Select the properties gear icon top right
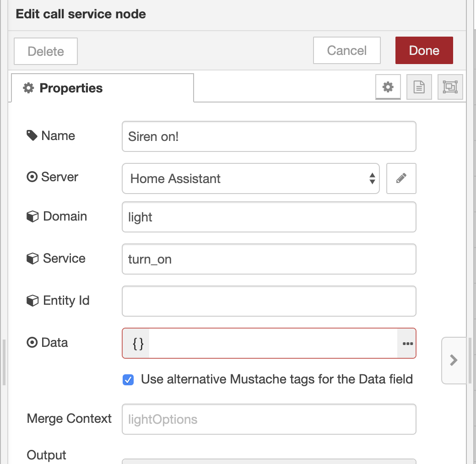This screenshot has width=476, height=464. pos(388,87)
